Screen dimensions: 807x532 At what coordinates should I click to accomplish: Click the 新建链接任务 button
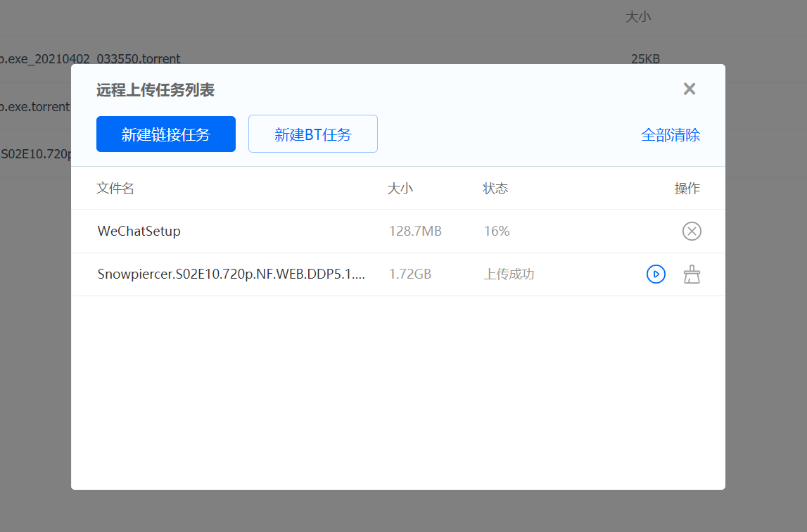point(166,134)
